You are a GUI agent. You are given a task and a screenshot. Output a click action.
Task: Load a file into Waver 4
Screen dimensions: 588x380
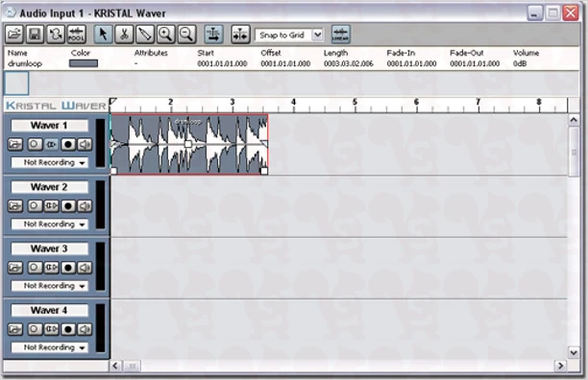point(15,329)
